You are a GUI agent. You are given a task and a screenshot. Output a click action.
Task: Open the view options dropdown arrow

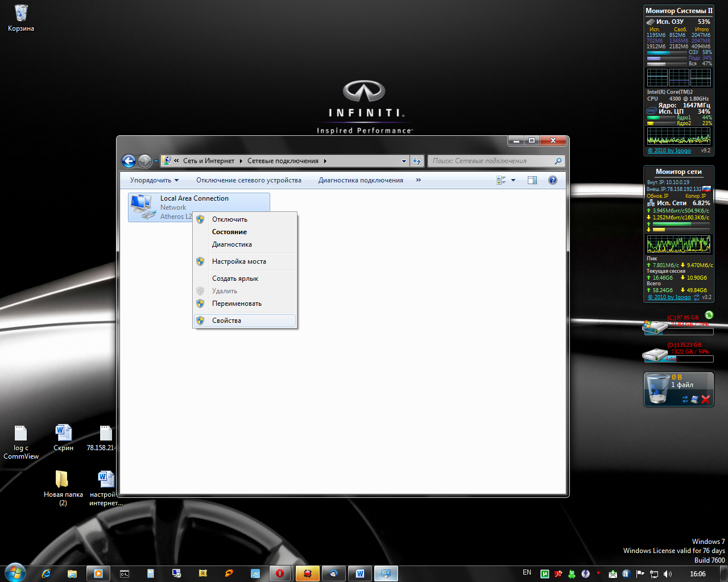coord(513,180)
